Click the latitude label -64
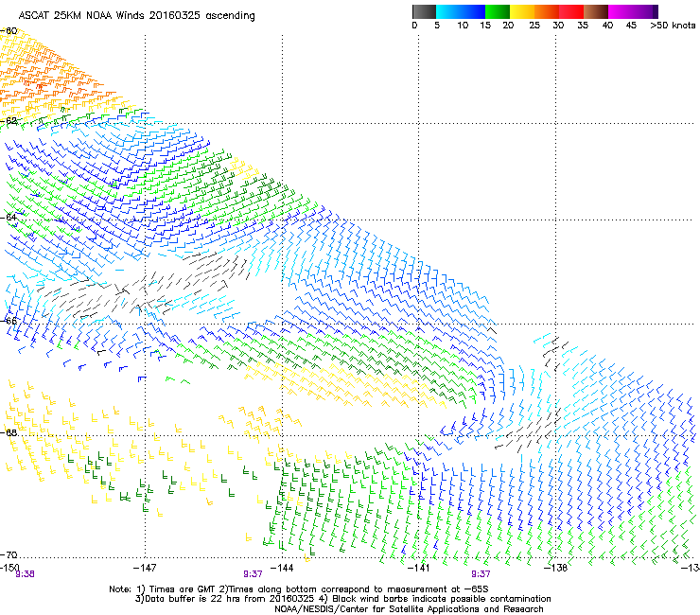The width and height of the screenshot is (700, 615). (x=9, y=217)
